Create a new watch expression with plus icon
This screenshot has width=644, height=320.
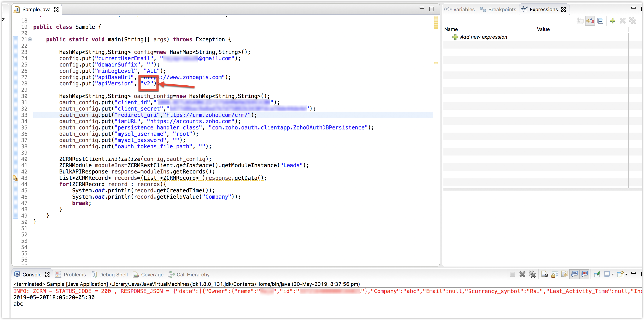(612, 21)
